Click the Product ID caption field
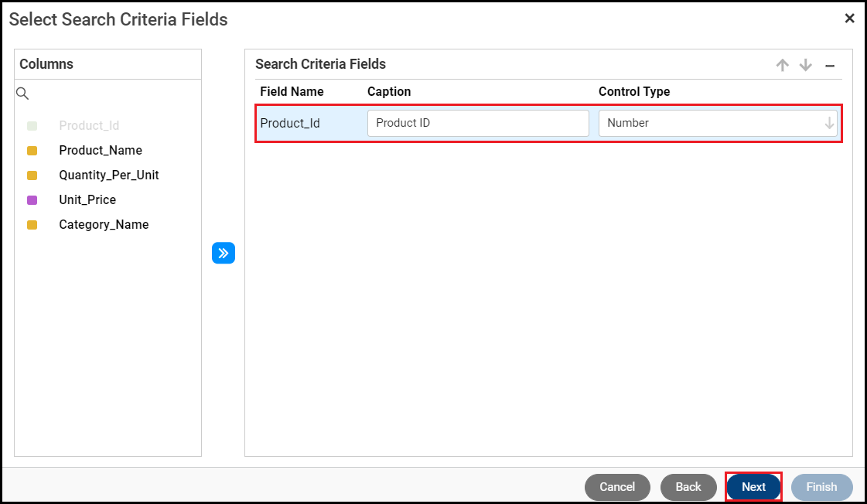Viewport: 867px width, 504px height. [477, 123]
